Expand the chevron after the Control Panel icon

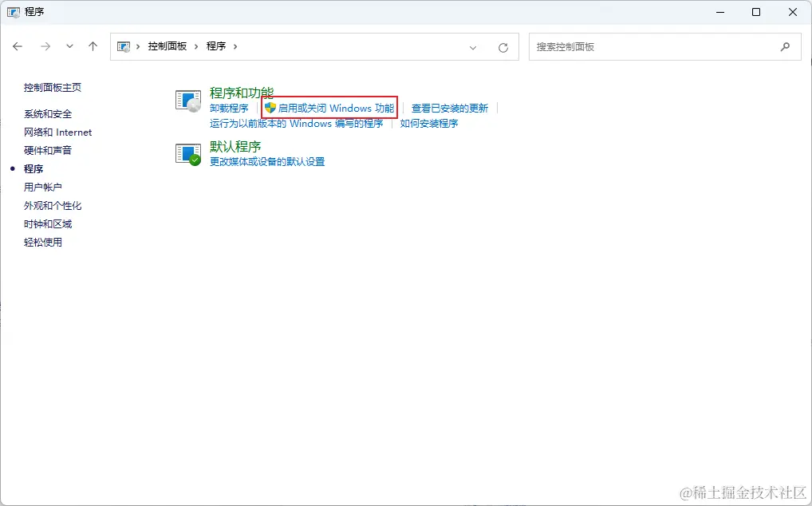coord(138,46)
